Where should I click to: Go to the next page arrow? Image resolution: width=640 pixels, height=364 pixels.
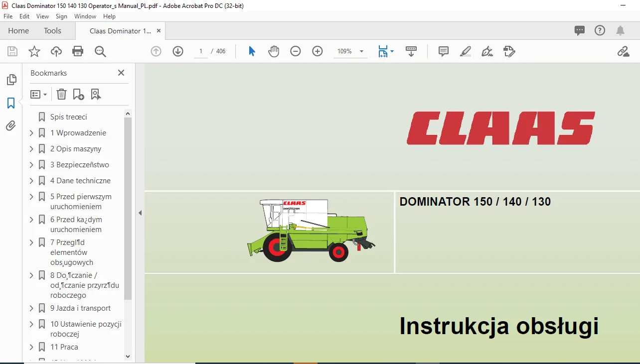(x=178, y=51)
